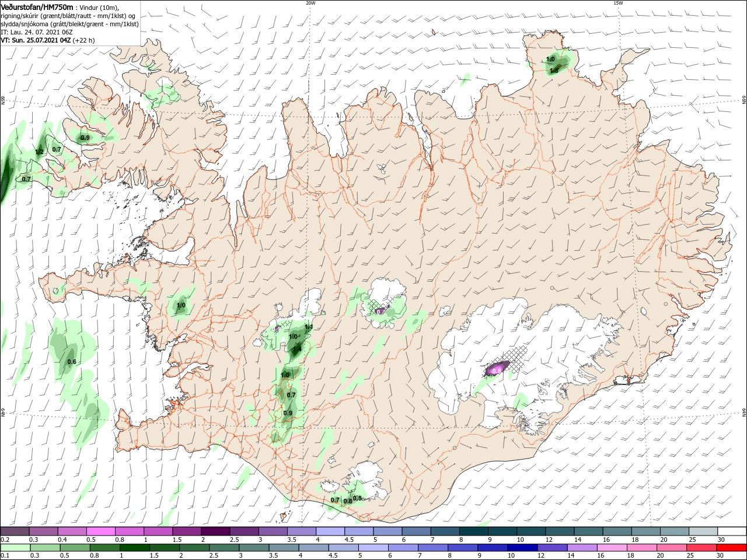747x560 pixels.
Task: Select the dusky mauve 0.2–0.3 snow legend swatch
Action: (15, 531)
